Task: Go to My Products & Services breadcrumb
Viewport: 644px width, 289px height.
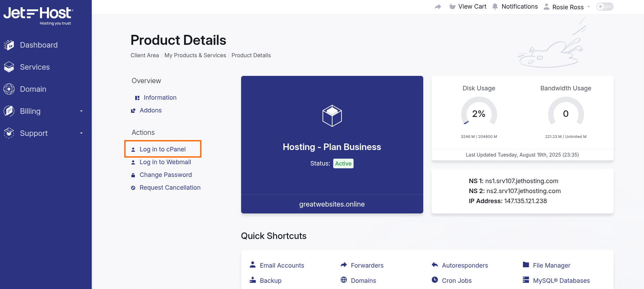Action: click(195, 55)
